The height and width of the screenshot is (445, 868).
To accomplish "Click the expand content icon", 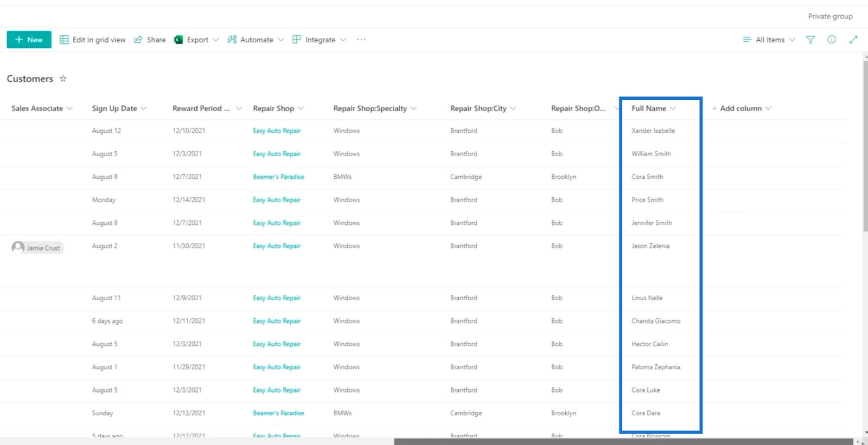I will click(x=853, y=40).
